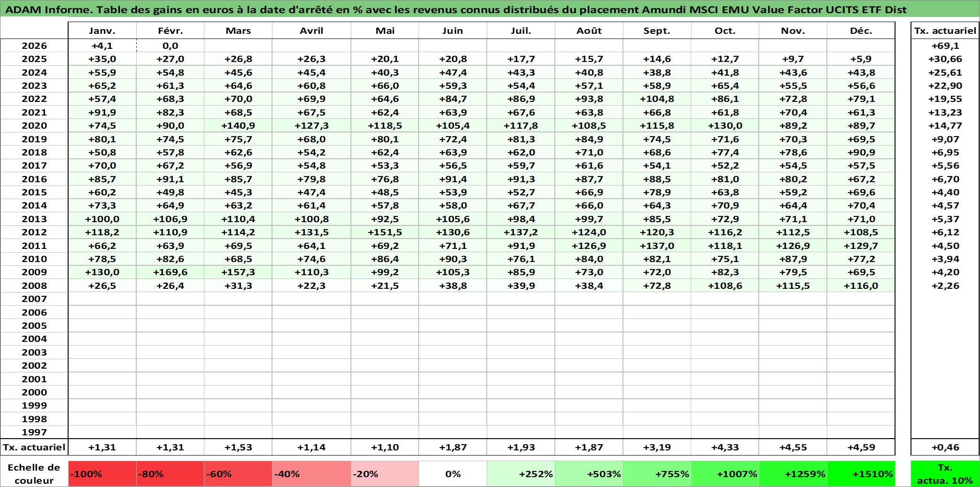The width and height of the screenshot is (980, 487).
Task: Click the +4,1 cell for January 2026
Action: (102, 46)
